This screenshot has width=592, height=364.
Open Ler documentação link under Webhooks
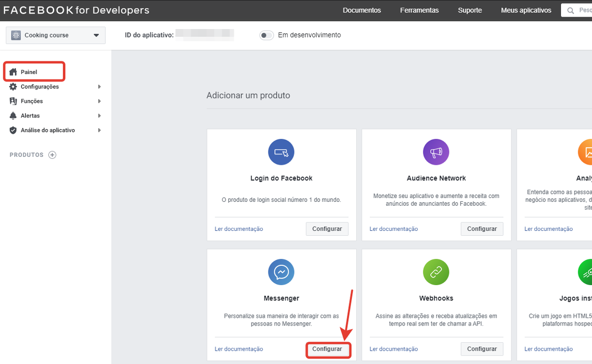point(394,349)
